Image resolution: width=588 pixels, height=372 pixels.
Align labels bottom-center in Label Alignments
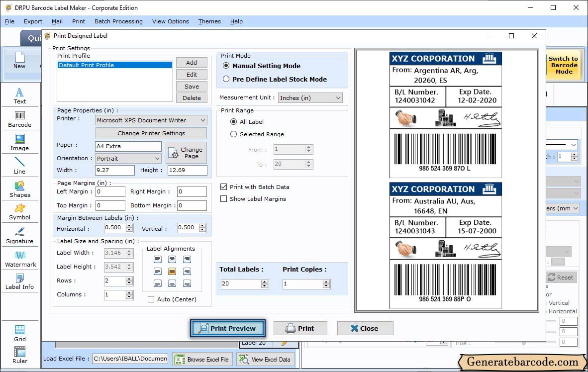tap(172, 283)
